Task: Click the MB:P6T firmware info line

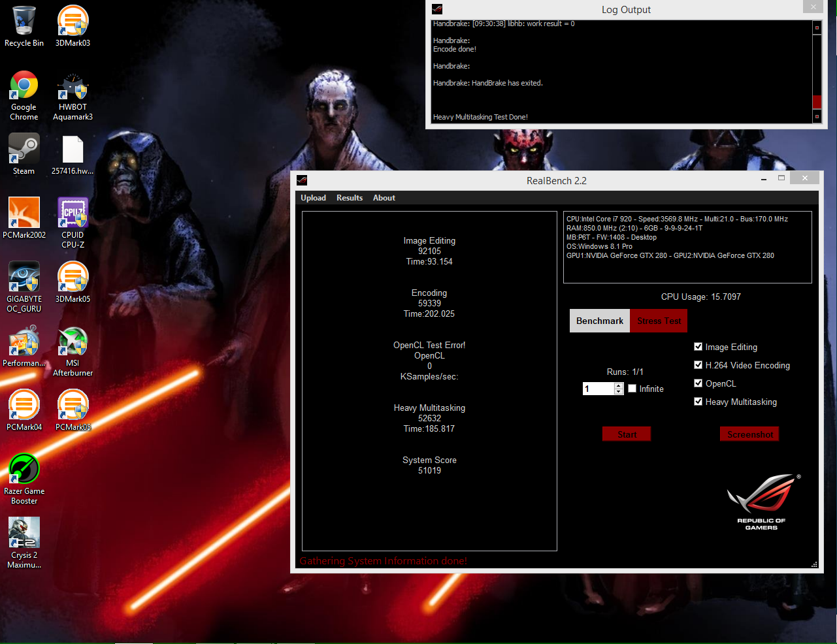Action: (x=612, y=237)
